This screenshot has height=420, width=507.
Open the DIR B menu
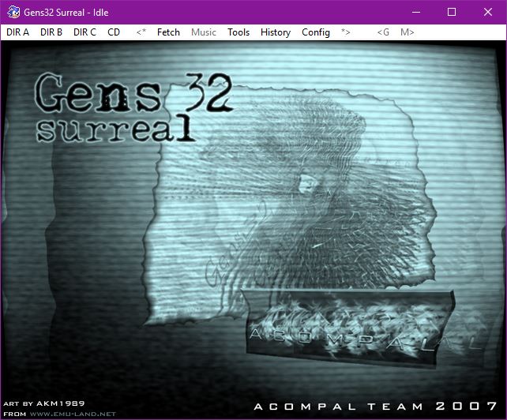[51, 32]
